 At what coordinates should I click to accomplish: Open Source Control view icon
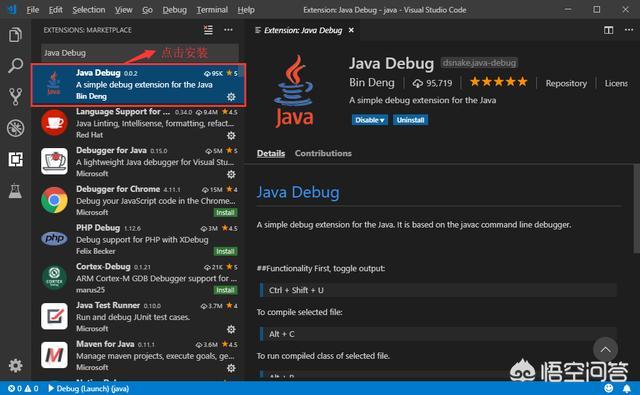(15, 97)
